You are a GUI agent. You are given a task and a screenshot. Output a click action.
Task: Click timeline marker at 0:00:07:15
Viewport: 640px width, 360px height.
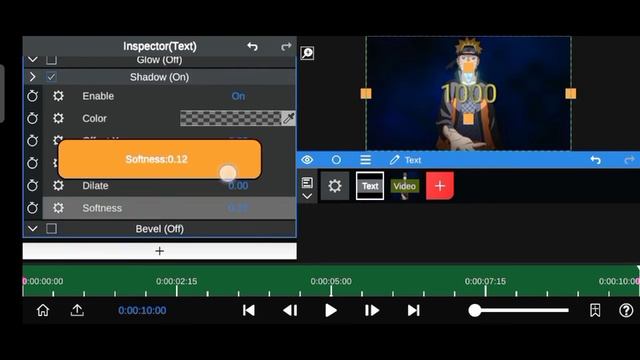[485, 282]
